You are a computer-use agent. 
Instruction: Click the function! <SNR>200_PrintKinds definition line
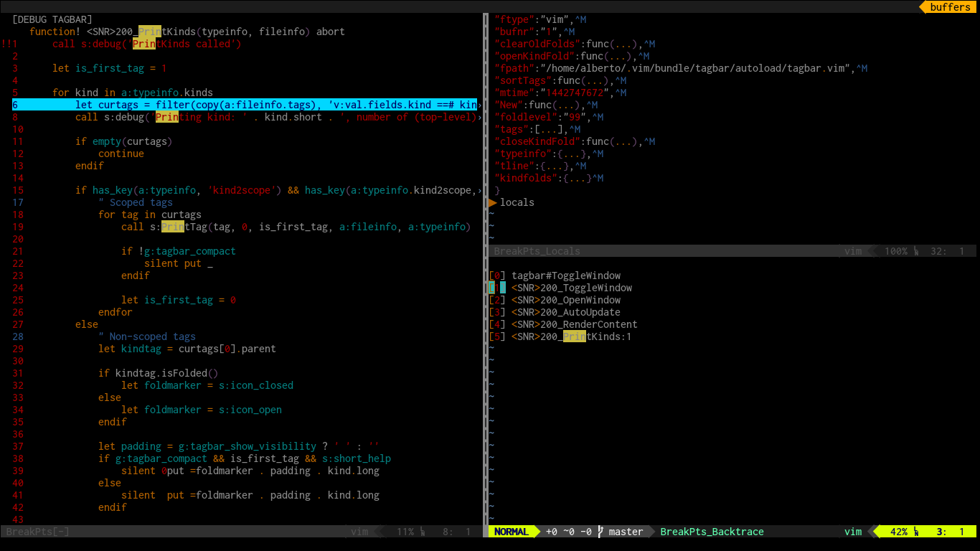click(x=187, y=32)
